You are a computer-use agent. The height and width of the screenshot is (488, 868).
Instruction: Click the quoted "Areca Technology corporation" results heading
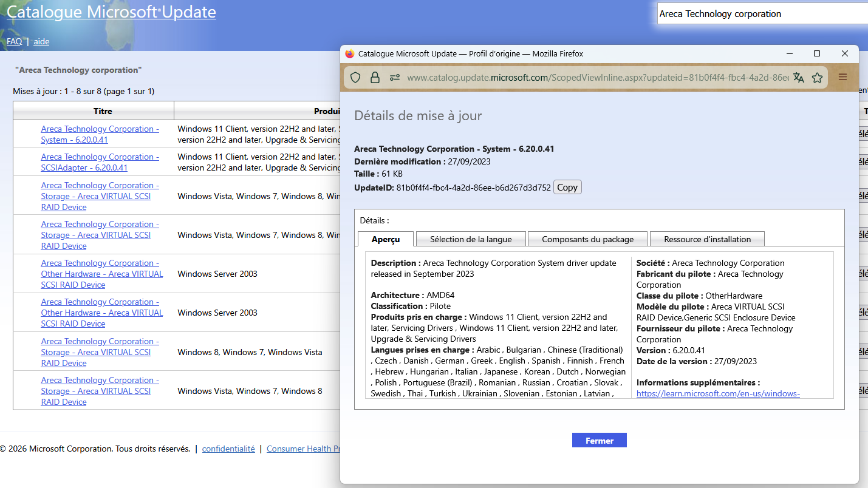click(x=78, y=70)
